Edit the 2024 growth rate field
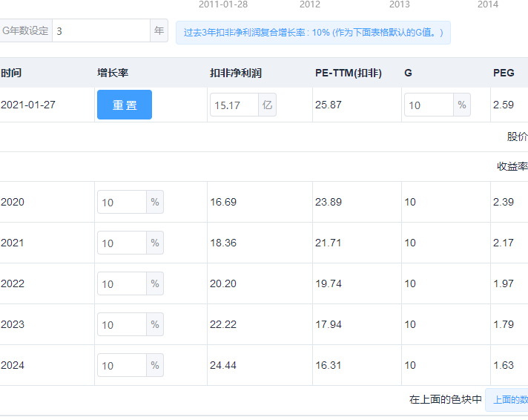The width and height of the screenshot is (528, 420). click(122, 366)
